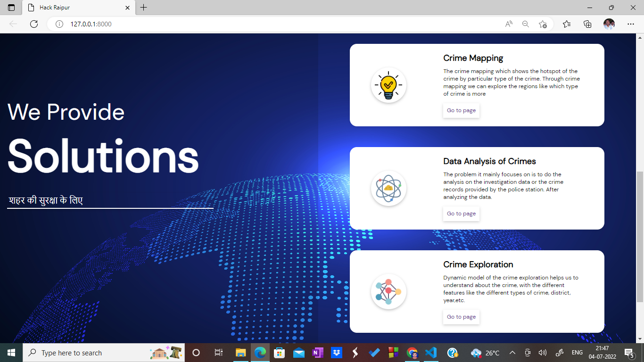This screenshot has height=362, width=644.
Task: Switch to Microsoft Edge in taskbar
Action: (x=260, y=353)
